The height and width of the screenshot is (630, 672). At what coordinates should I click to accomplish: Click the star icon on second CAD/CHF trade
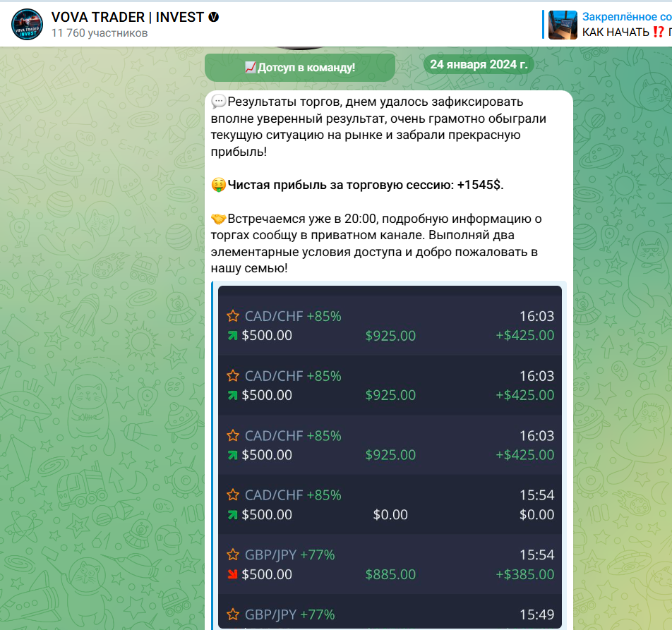233,375
